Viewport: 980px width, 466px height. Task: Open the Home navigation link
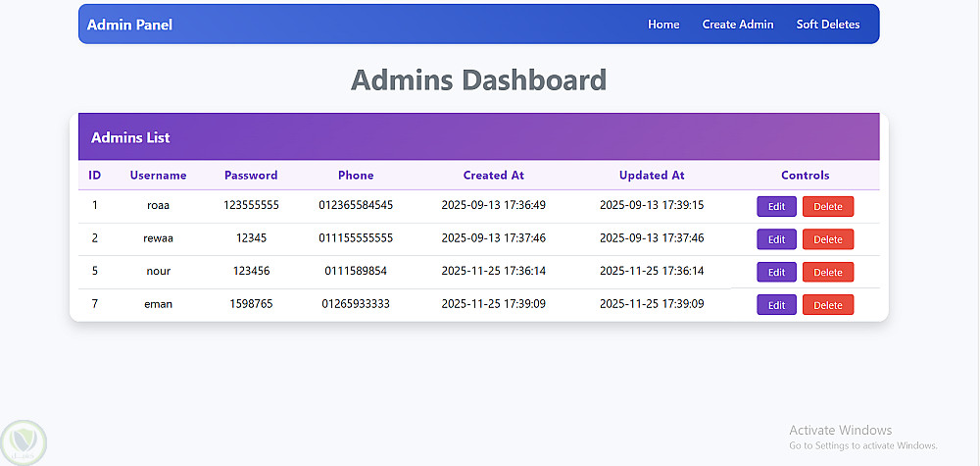(663, 25)
